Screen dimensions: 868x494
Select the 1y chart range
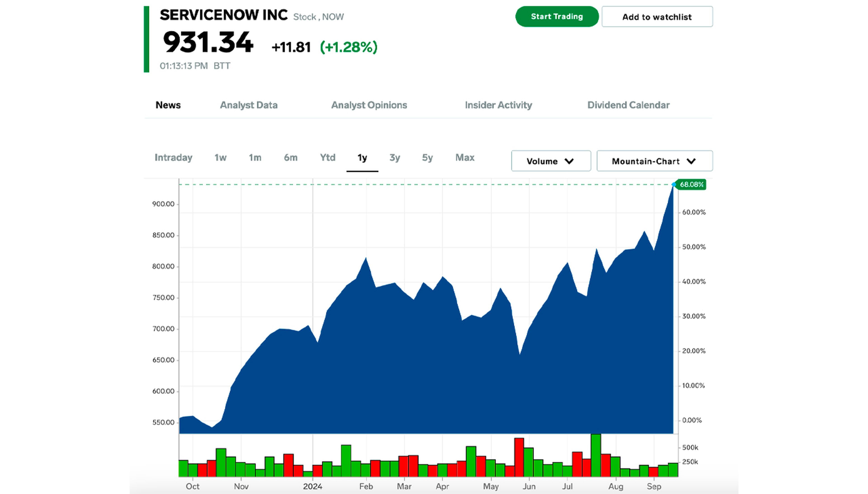click(362, 158)
